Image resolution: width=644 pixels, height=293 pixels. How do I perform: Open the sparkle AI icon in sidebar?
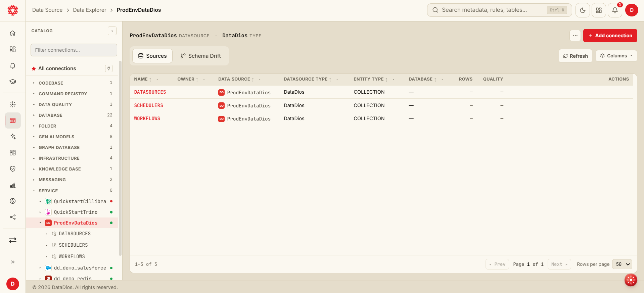tap(13, 137)
